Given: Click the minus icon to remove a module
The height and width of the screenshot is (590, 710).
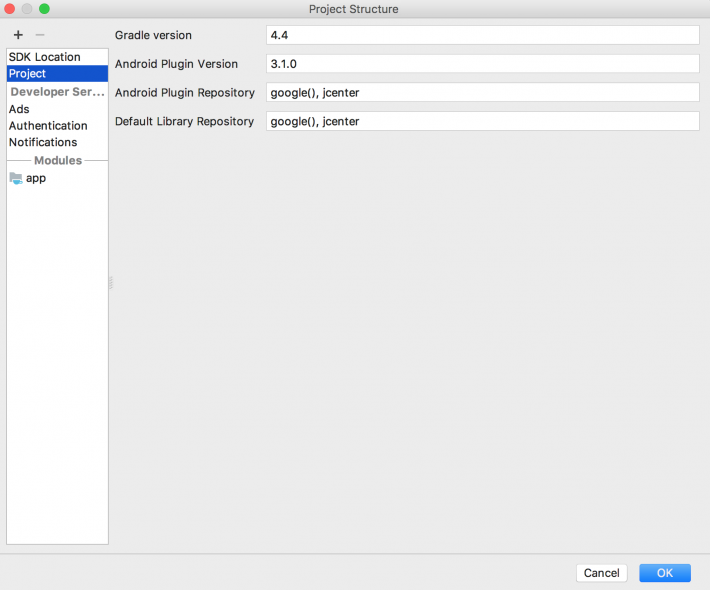Looking at the screenshot, I should 40,35.
